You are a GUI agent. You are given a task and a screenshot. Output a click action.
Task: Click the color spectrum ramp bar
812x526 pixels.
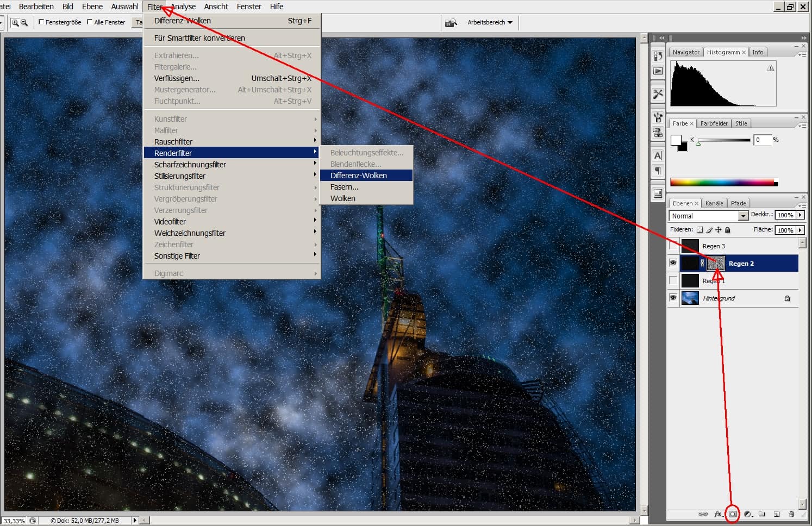pos(723,183)
